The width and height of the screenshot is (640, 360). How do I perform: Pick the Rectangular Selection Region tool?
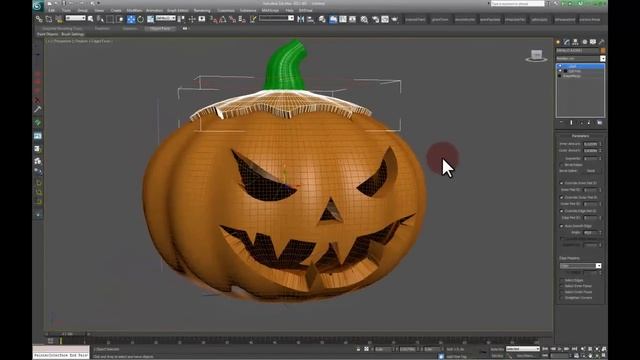[x=110, y=19]
